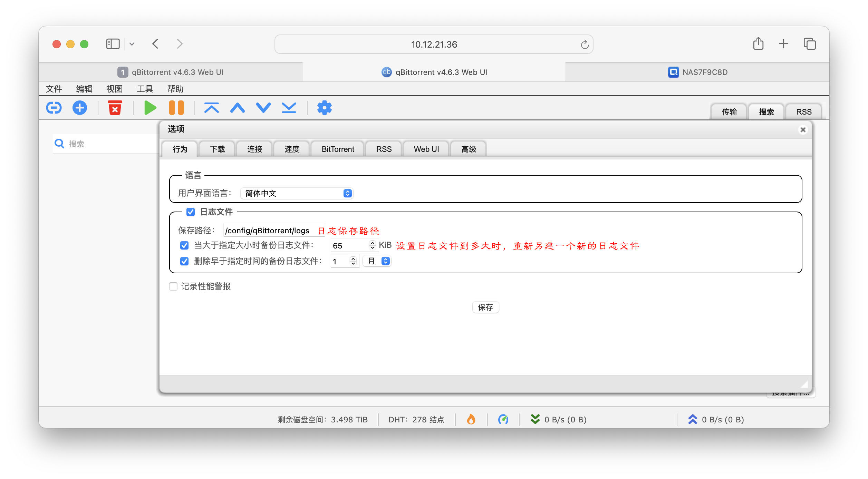
Task: Switch to BitTorrent options tab
Action: (x=338, y=149)
